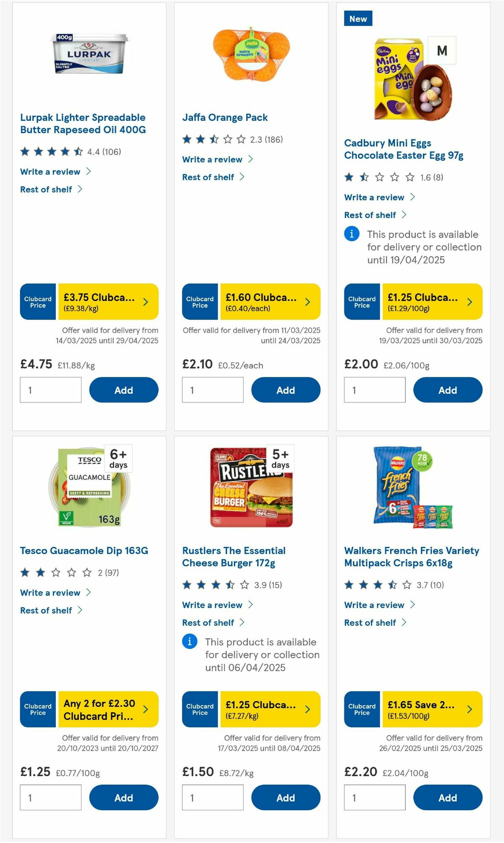
Task: Click the Clubcard Price badge on Guacamole offer
Action: pos(37,709)
